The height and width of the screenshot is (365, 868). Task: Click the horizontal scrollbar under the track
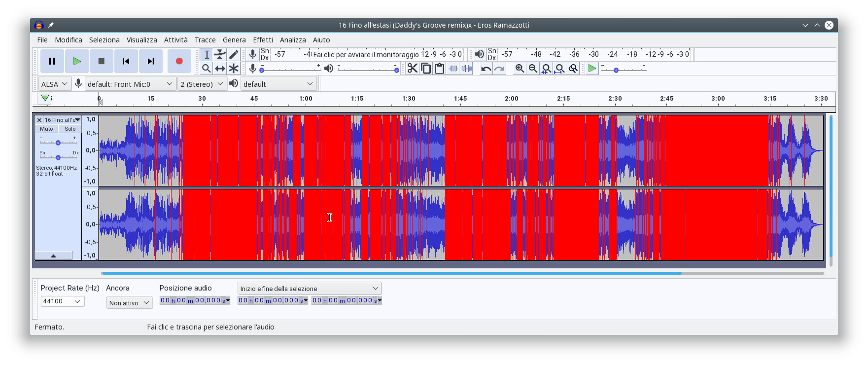click(x=391, y=273)
